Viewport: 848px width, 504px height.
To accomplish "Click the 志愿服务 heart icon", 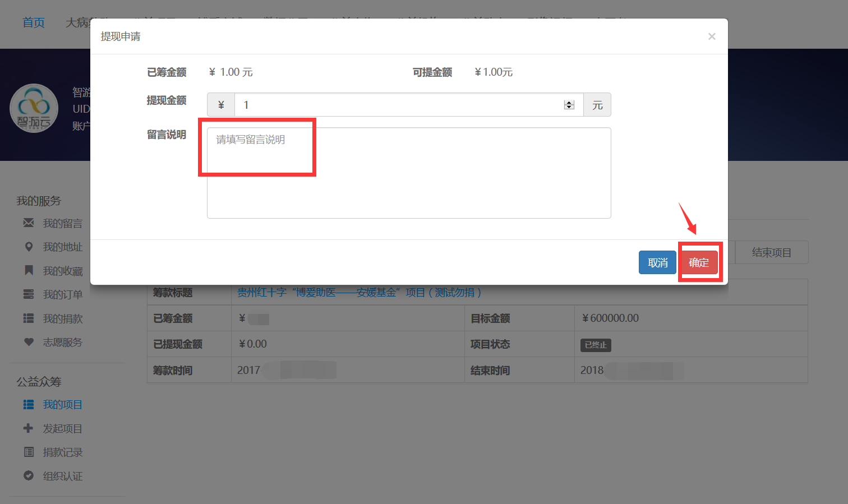I will pos(29,342).
